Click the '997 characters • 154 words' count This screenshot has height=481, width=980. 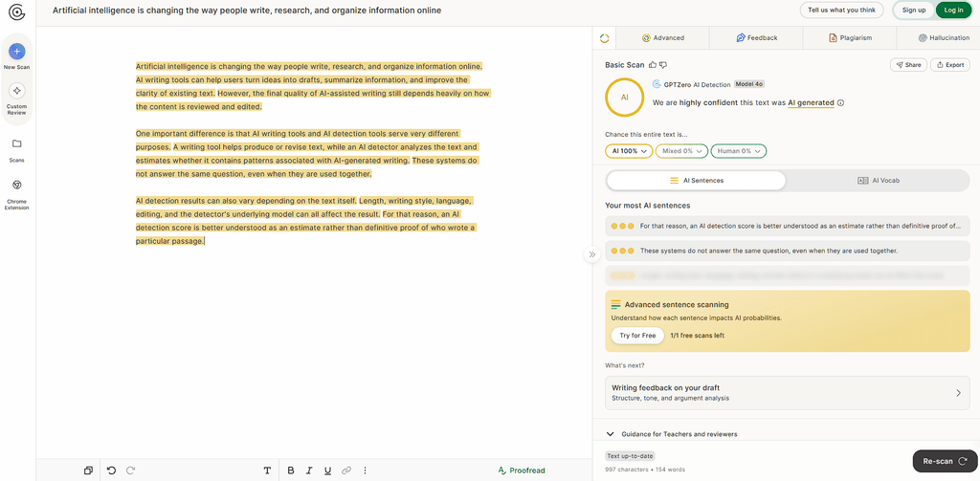click(x=645, y=470)
